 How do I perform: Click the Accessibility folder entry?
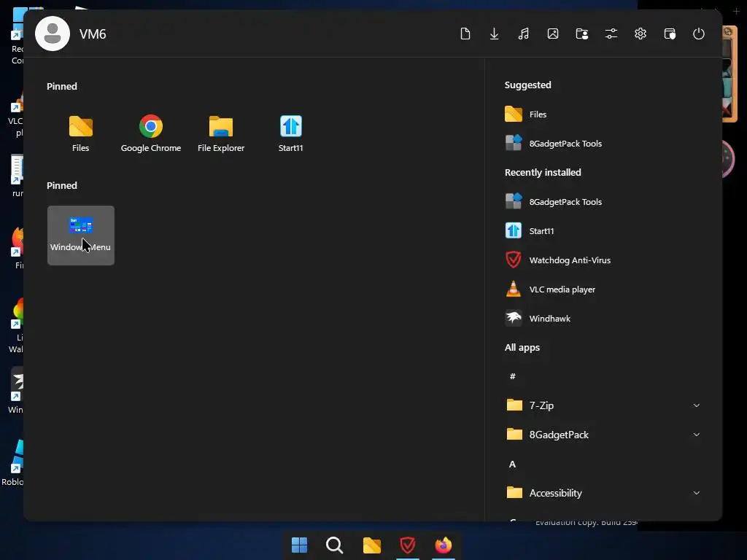[x=603, y=493]
